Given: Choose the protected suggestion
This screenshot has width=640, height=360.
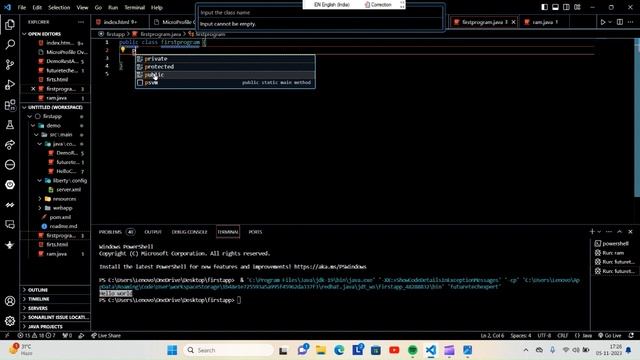Looking at the screenshot, I should tap(225, 67).
